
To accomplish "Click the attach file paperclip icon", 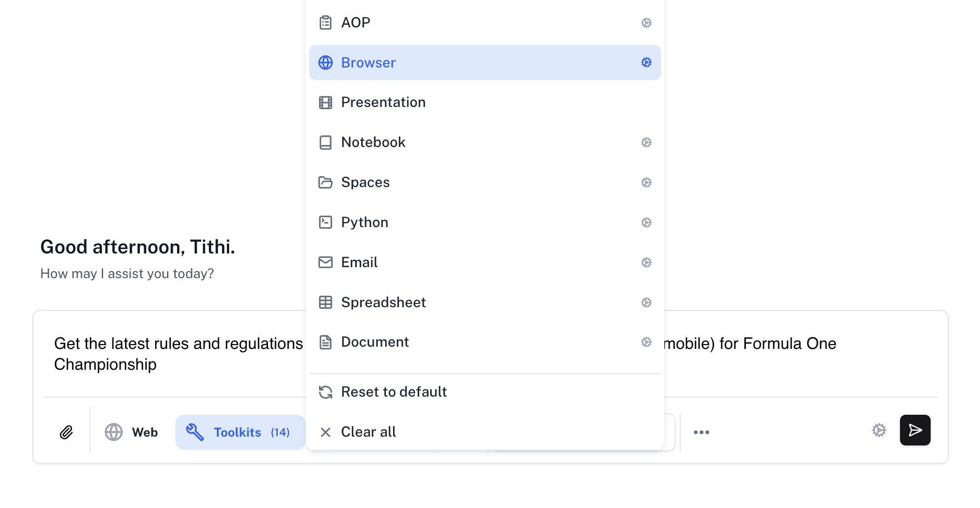I will point(66,432).
